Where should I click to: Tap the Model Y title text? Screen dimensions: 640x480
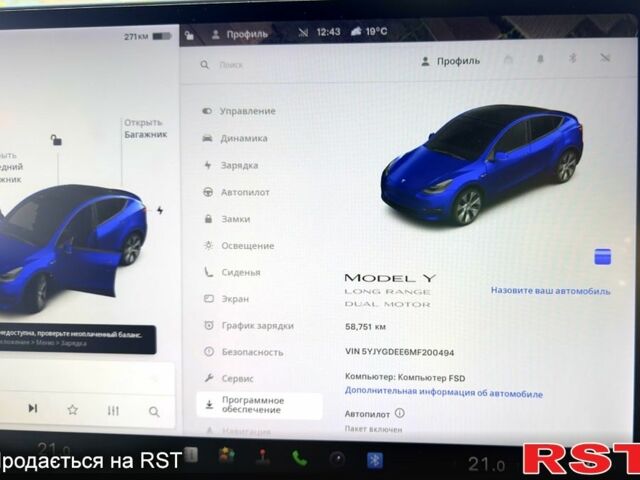tap(390, 278)
